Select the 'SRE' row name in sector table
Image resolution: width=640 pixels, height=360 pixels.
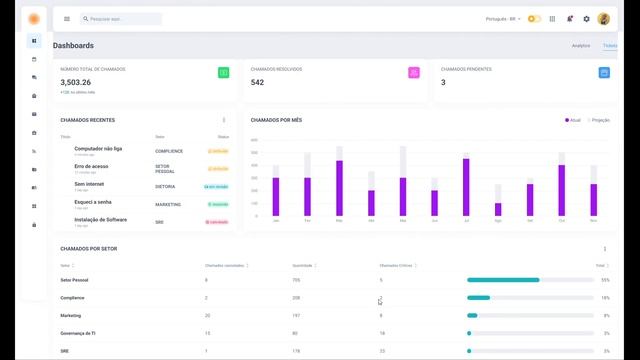tap(64, 351)
